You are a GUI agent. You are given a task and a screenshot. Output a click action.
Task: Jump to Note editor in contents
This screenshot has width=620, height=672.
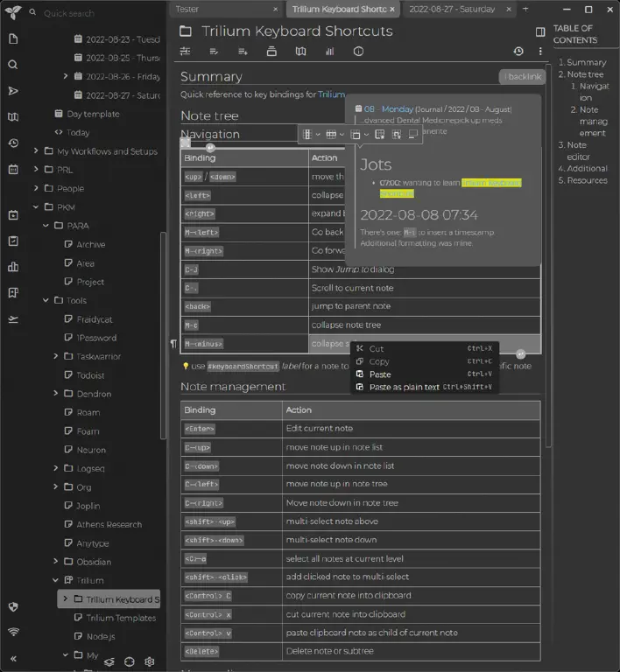coord(578,150)
